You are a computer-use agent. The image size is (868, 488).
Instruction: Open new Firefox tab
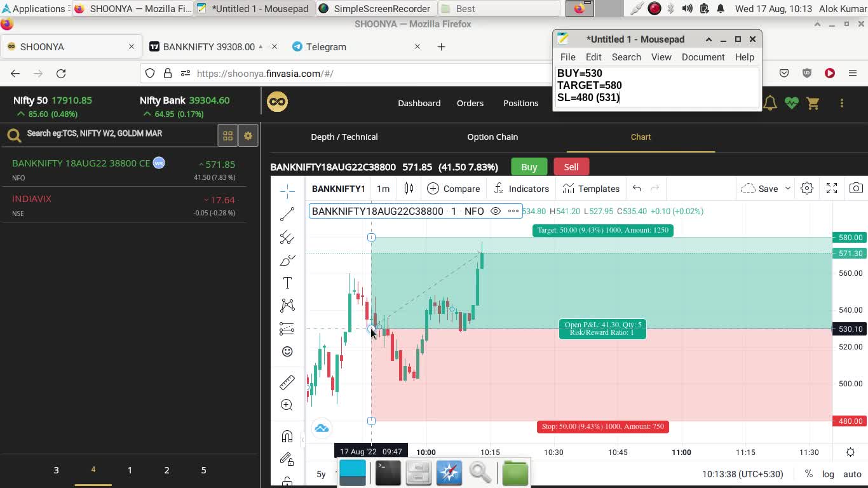tap(441, 46)
